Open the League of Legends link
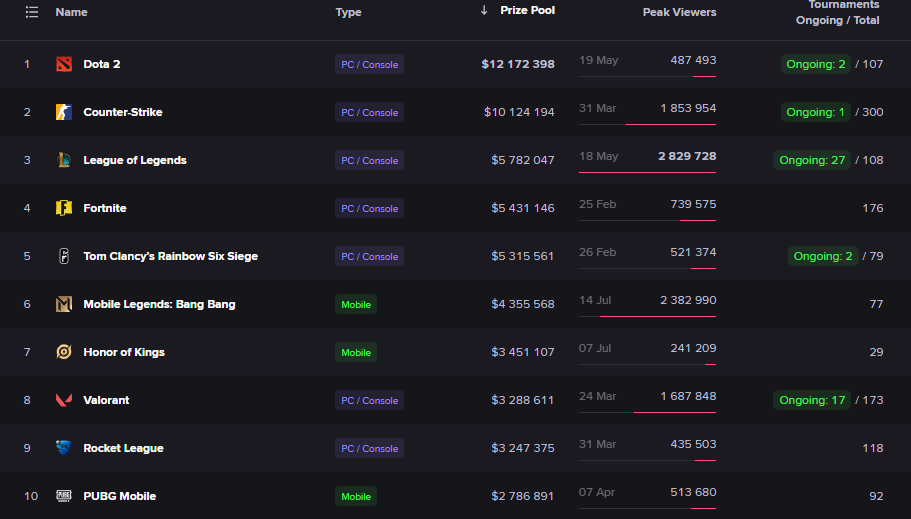Image resolution: width=911 pixels, height=519 pixels. (135, 160)
